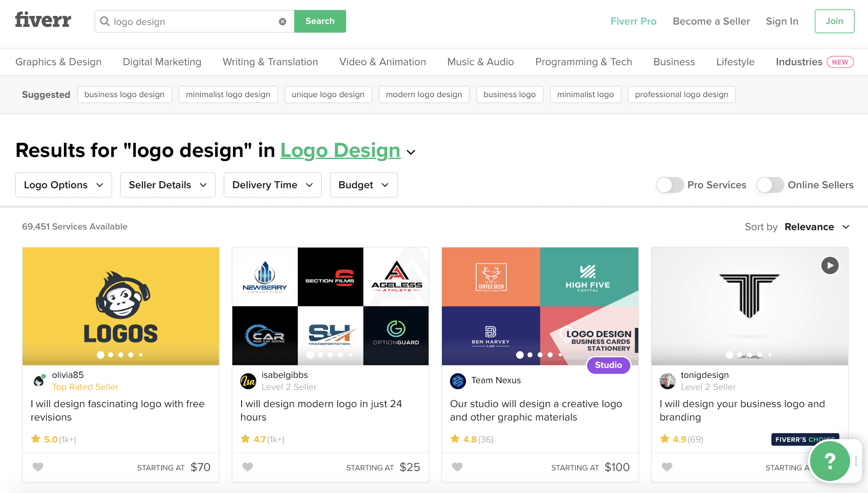Expand the Seller Details dropdown

pos(167,185)
